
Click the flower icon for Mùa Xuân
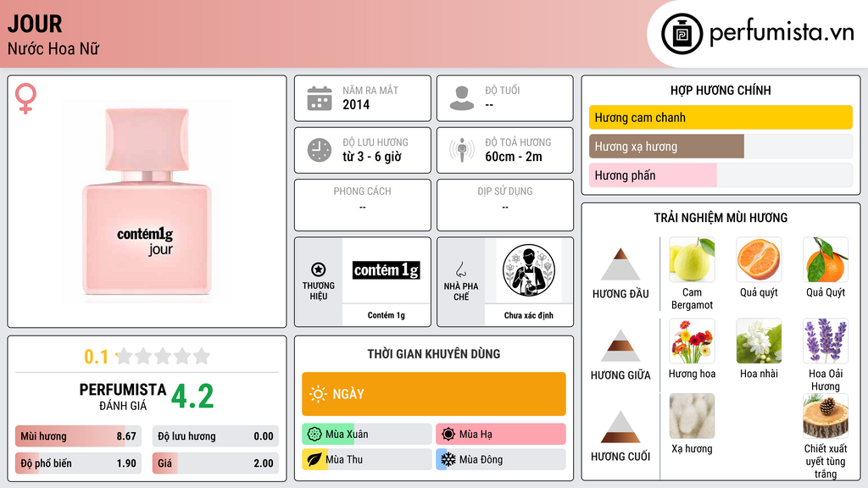pos(314,434)
